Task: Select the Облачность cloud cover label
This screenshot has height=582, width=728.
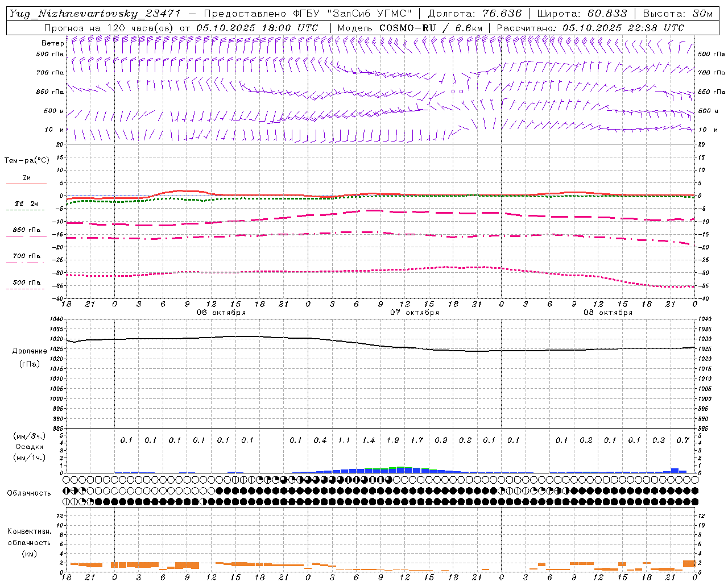Action: [x=29, y=493]
